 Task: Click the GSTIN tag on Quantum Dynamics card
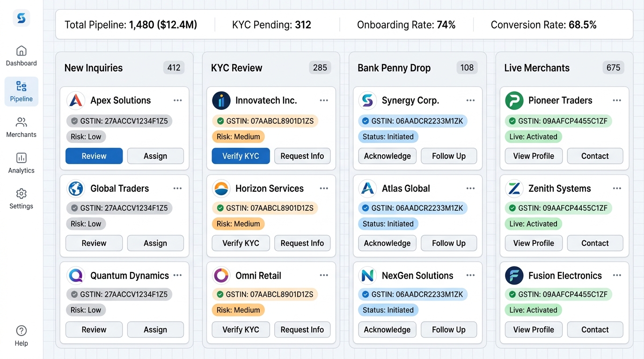click(x=119, y=294)
